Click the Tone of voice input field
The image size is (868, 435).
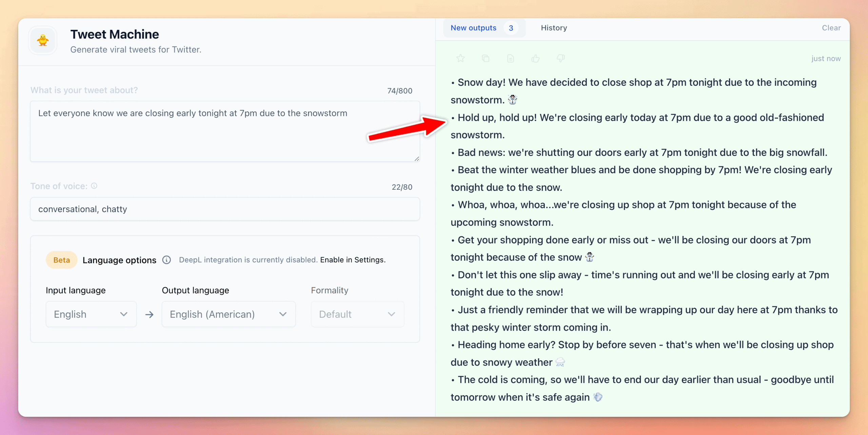point(225,209)
